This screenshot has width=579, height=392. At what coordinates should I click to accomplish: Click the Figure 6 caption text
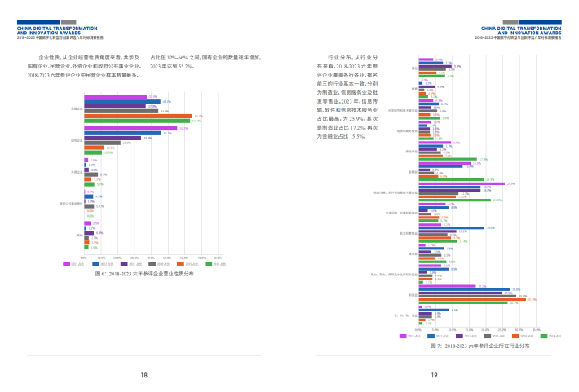tap(144, 275)
